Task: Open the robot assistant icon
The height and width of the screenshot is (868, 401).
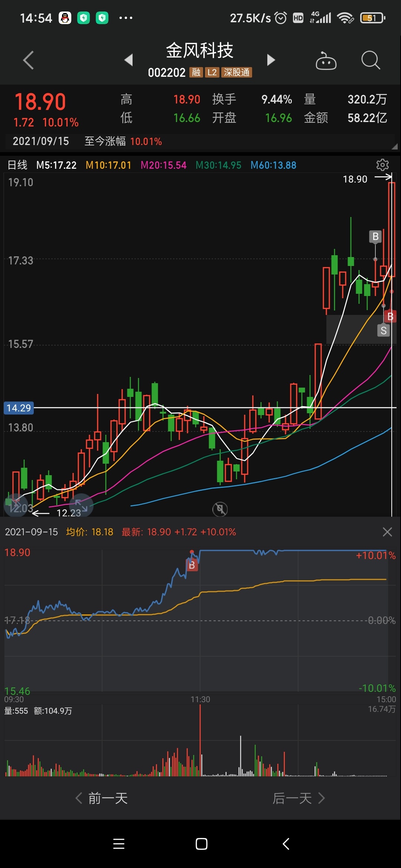Action: pos(326,60)
